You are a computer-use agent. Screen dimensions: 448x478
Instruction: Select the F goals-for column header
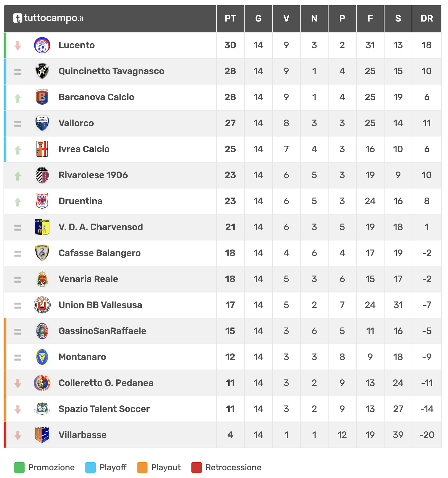pyautogui.click(x=370, y=18)
